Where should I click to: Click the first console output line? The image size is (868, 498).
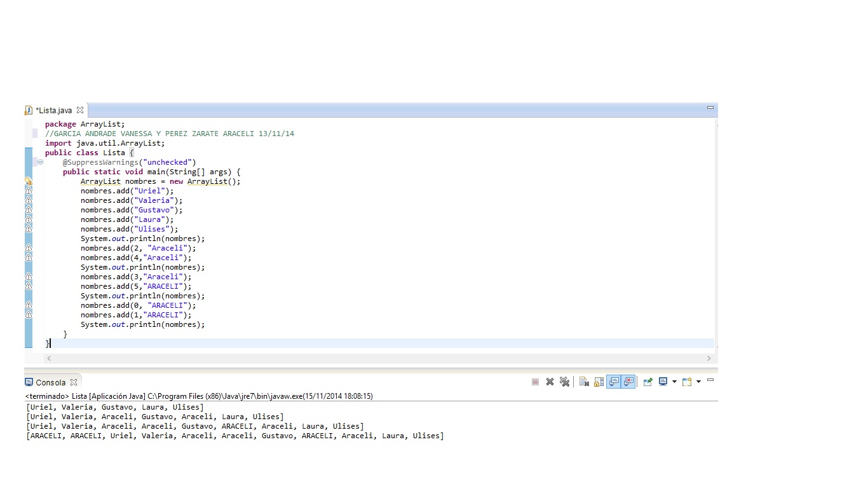click(115, 407)
